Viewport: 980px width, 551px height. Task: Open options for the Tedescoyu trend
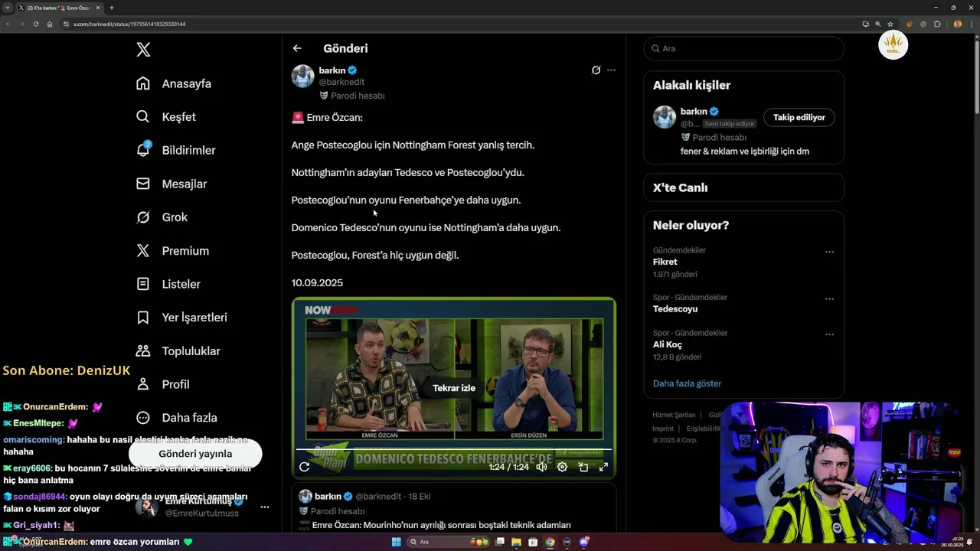[x=829, y=298]
